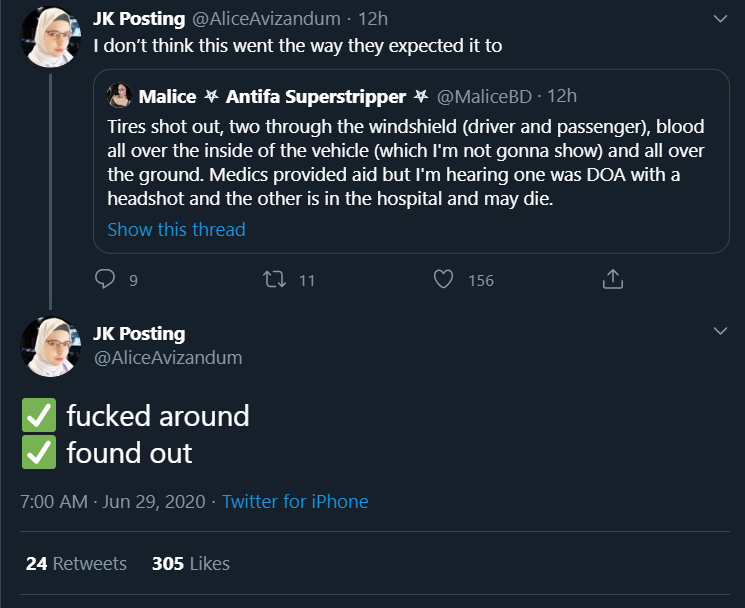Click the @MaliceBD handle in quoted tweet
The image size is (745, 608).
[484, 96]
